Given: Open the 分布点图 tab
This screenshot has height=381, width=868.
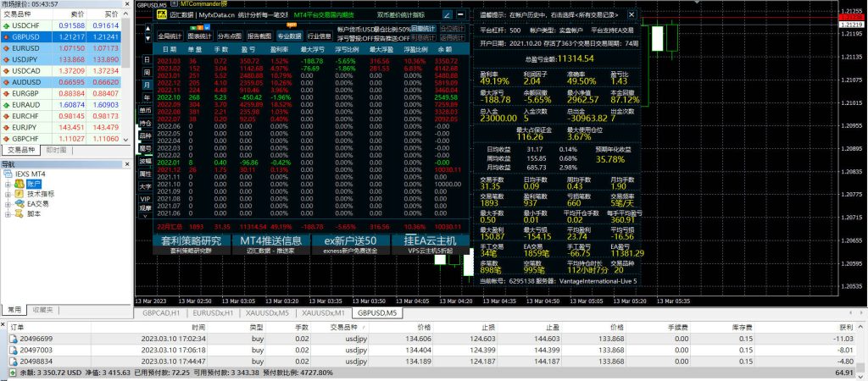Looking at the screenshot, I should click(229, 36).
